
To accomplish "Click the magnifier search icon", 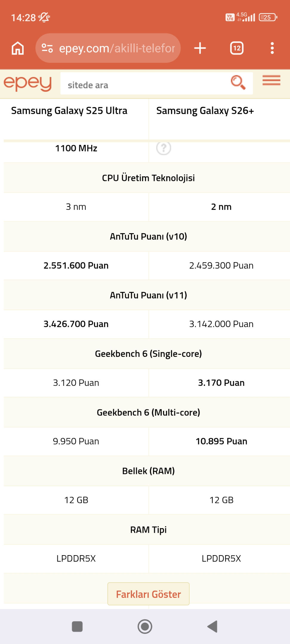I will [238, 83].
